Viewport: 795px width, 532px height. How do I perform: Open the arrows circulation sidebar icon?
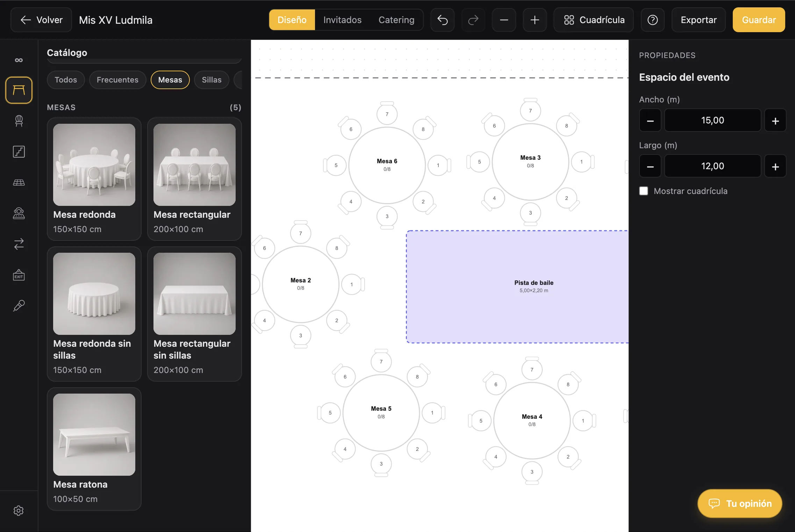pos(19,244)
